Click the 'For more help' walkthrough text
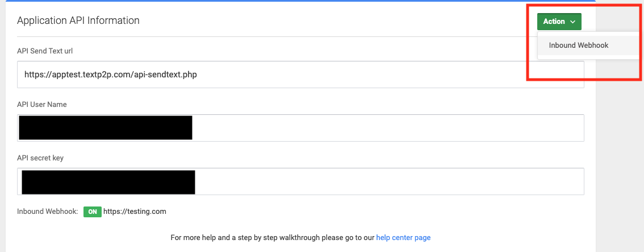 click(273, 238)
